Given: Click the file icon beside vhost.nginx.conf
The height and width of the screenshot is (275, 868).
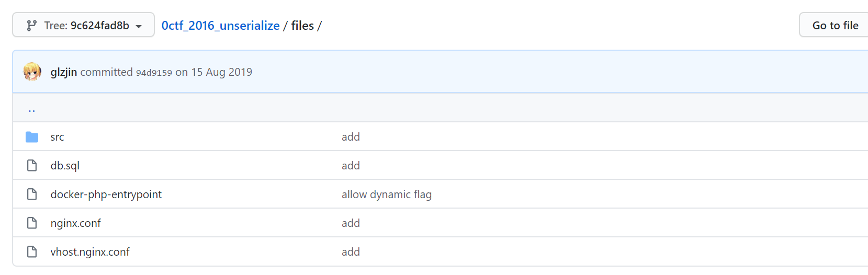Looking at the screenshot, I should click(32, 252).
